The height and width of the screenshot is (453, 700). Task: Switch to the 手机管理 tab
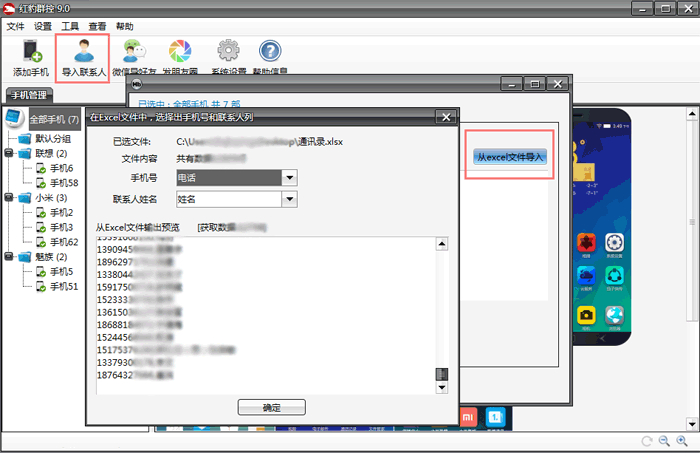(29, 95)
